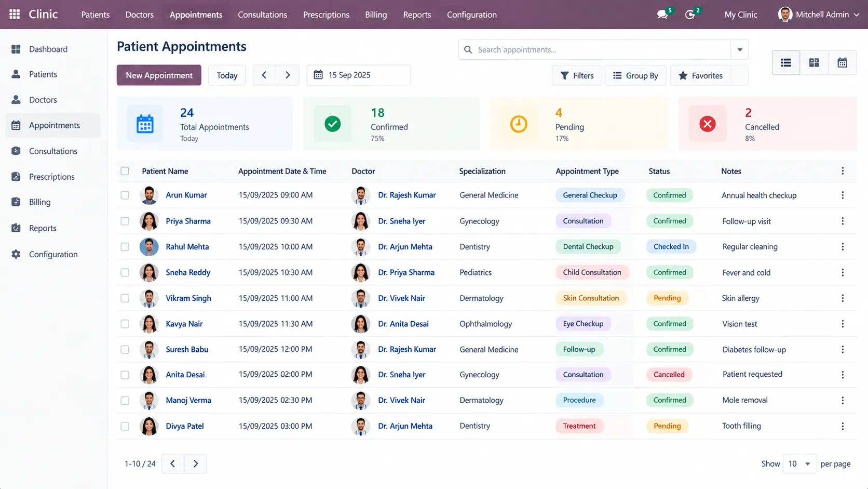Open the Billing menu in top navigation
This screenshot has height=489, width=868.
coord(376,15)
